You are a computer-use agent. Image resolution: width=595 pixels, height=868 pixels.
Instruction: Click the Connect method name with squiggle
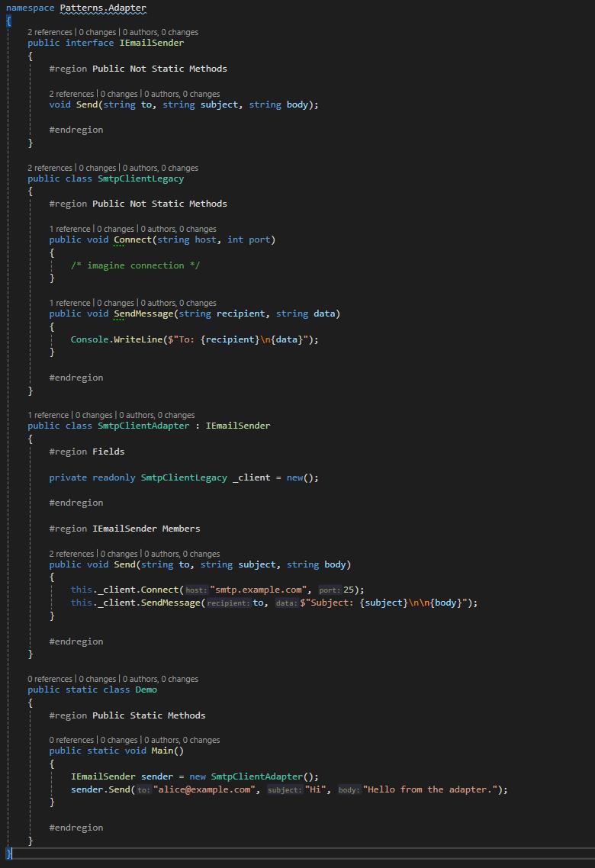(x=133, y=240)
